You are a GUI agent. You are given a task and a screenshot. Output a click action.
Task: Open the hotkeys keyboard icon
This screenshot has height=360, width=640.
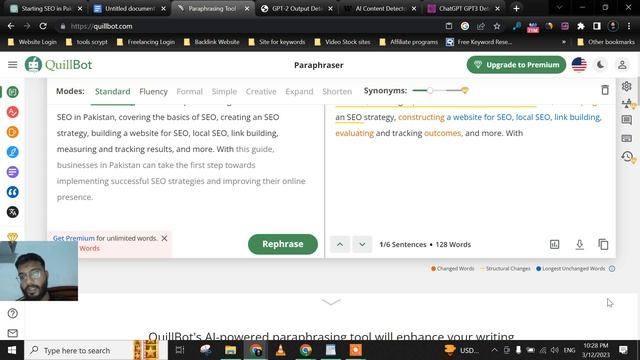(627, 139)
